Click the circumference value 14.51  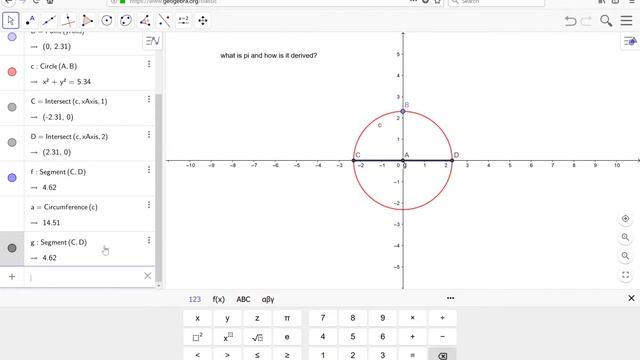pos(51,223)
